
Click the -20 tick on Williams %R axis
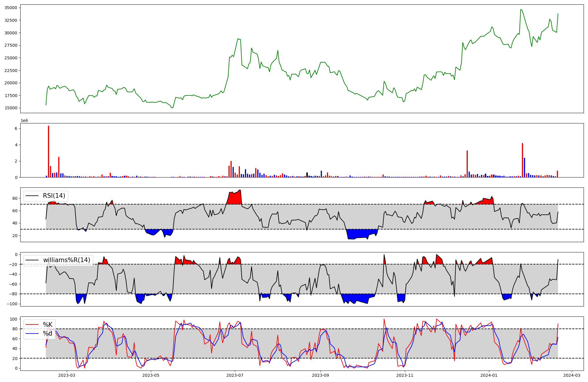pos(13,264)
